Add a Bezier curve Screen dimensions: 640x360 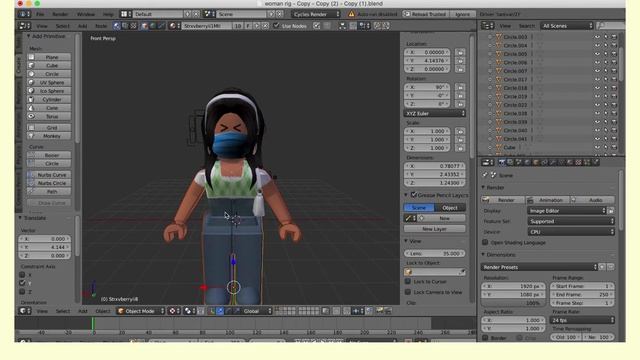pos(49,155)
